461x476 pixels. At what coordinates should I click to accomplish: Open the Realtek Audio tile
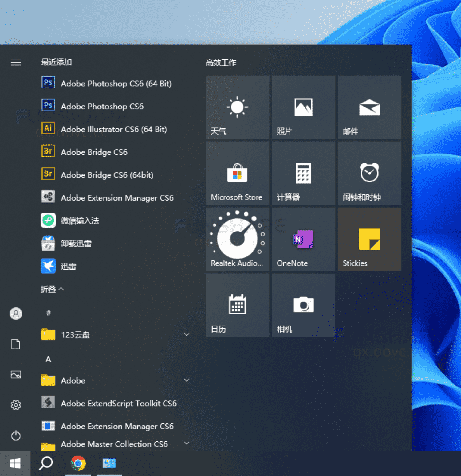(238, 239)
